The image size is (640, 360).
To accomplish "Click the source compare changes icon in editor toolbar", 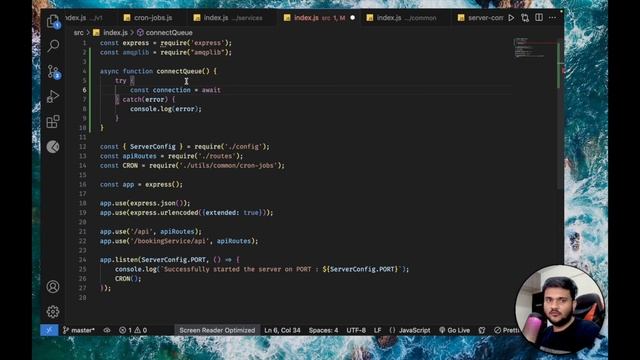I will pyautogui.click(x=525, y=18).
